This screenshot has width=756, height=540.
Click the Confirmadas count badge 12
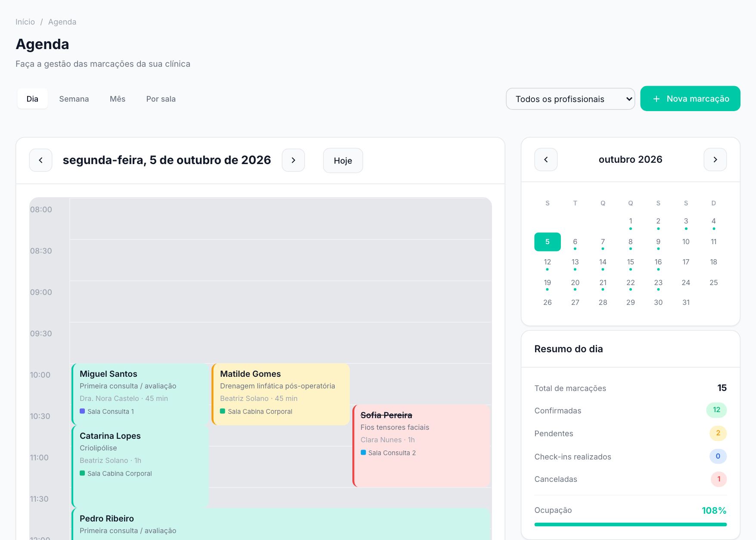[716, 410]
